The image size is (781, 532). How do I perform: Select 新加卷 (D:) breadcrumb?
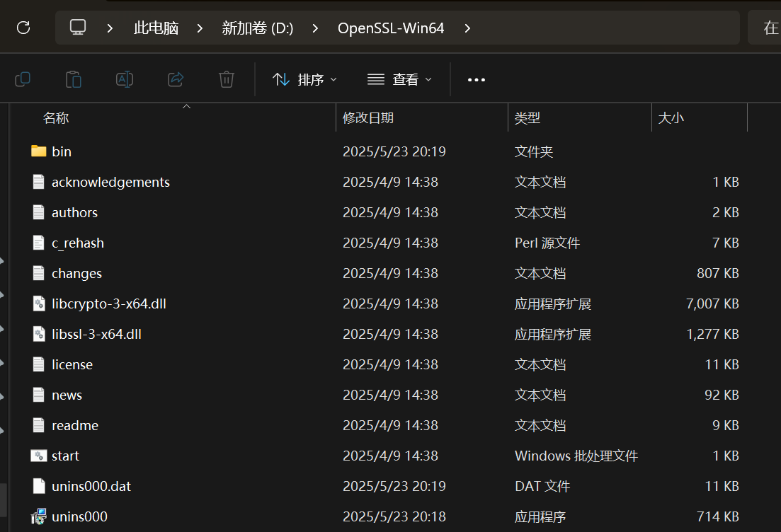coord(257,28)
